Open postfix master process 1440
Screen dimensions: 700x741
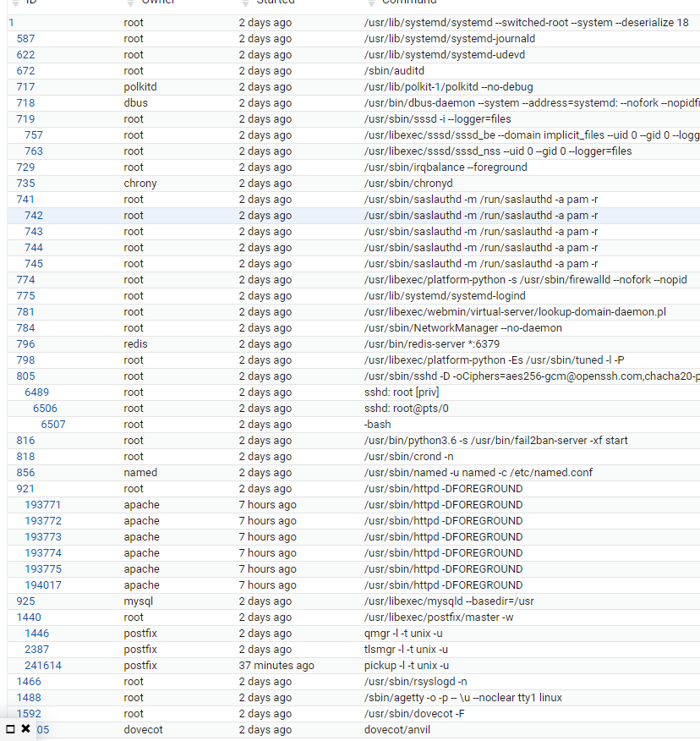[x=29, y=617]
